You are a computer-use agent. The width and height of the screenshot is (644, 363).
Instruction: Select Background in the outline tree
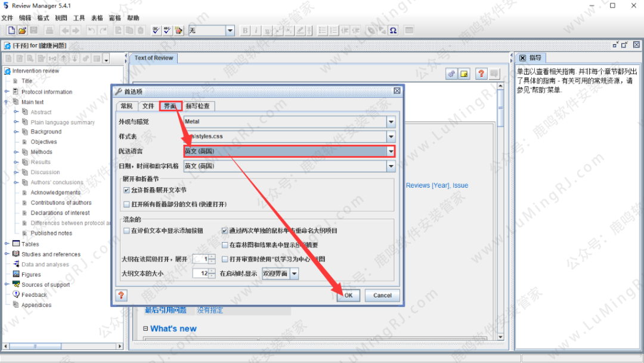click(46, 132)
